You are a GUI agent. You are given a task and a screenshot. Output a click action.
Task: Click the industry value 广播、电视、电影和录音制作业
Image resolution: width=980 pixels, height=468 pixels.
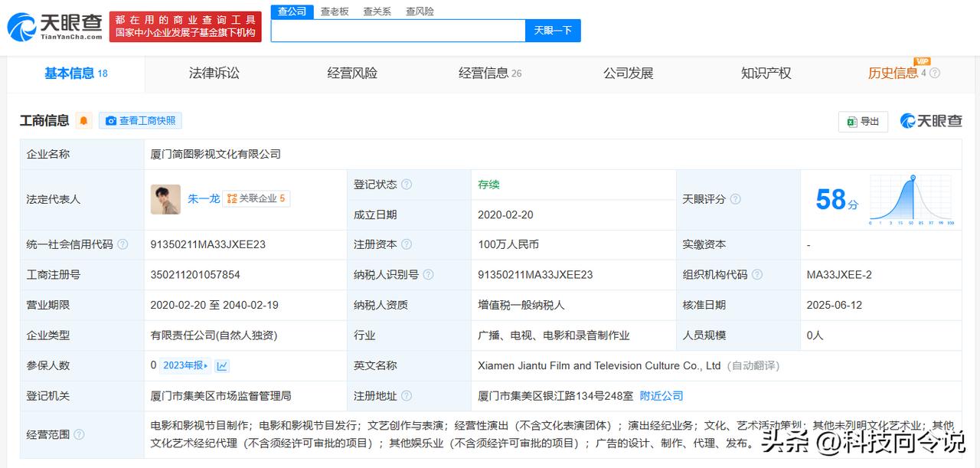[554, 335]
